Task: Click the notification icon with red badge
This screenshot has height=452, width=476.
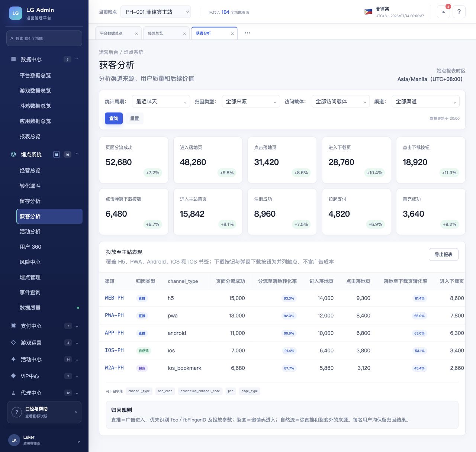Action: click(x=443, y=12)
